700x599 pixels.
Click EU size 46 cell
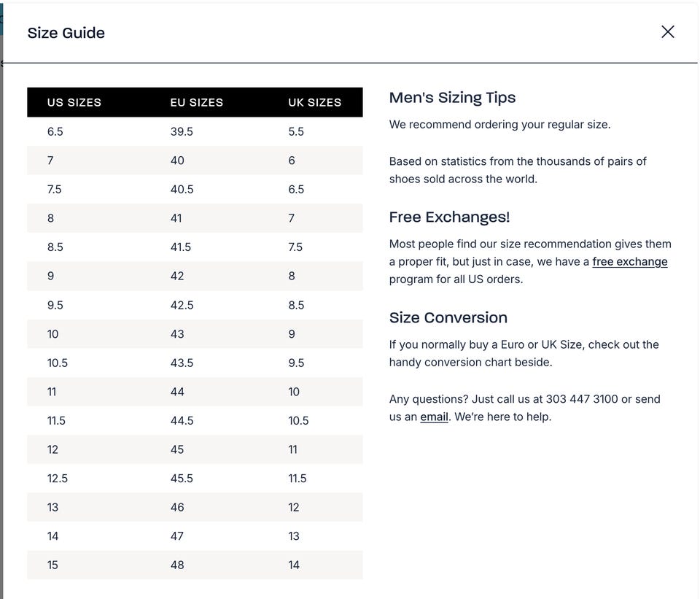[x=177, y=507]
